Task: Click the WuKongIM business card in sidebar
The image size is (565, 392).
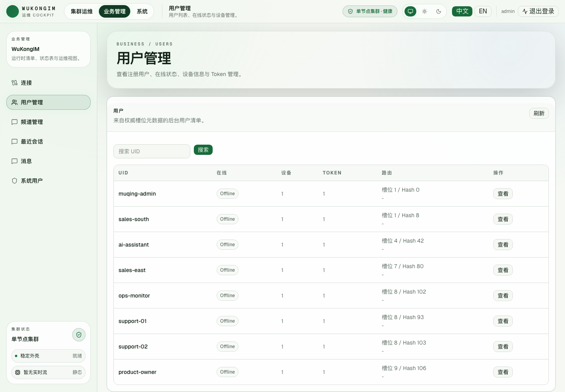Action: pyautogui.click(x=48, y=49)
